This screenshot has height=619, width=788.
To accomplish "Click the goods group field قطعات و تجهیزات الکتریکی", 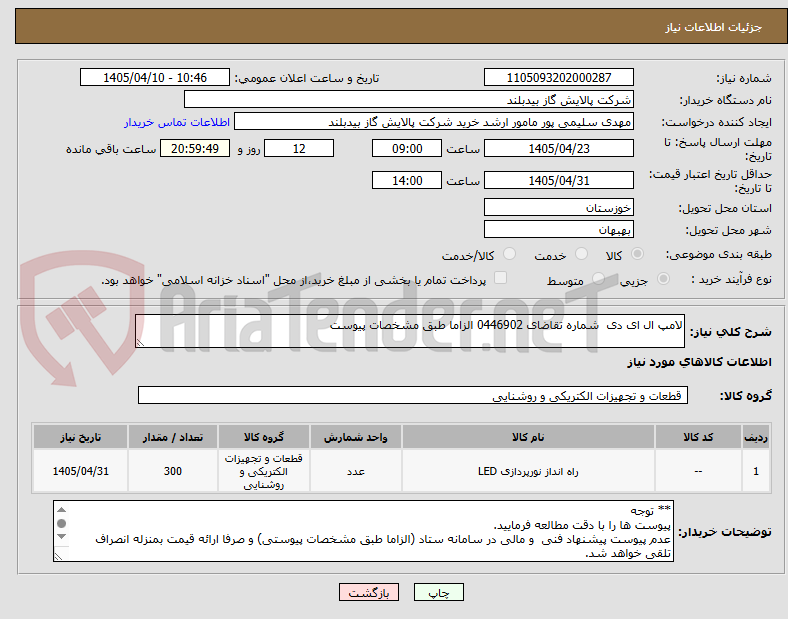I will pyautogui.click(x=413, y=395).
